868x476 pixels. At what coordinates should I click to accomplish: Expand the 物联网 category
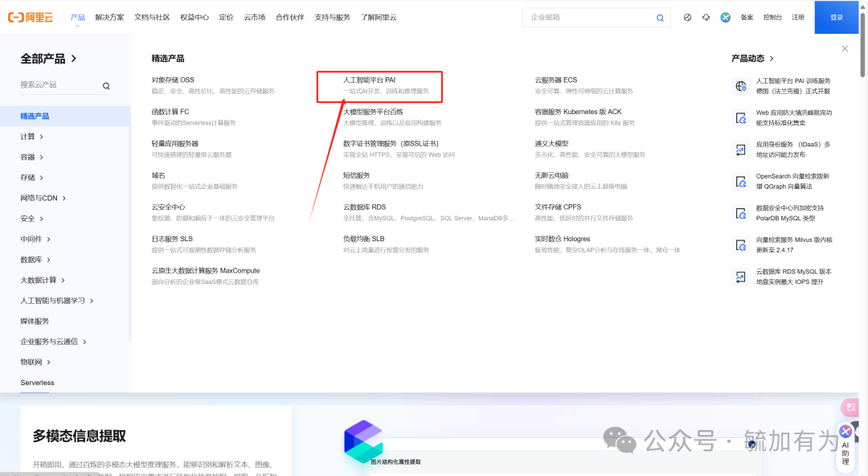pyautogui.click(x=49, y=363)
